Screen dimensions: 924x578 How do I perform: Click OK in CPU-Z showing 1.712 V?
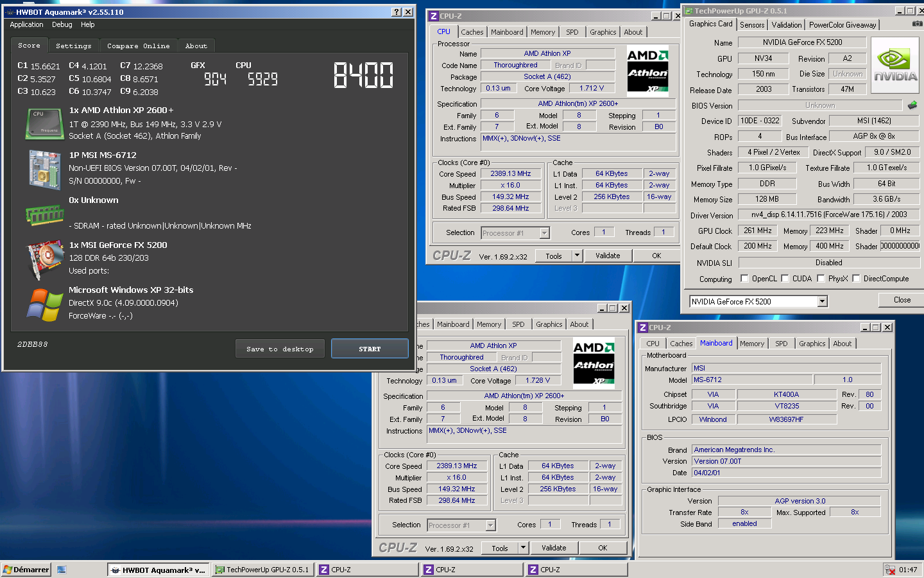pos(656,256)
